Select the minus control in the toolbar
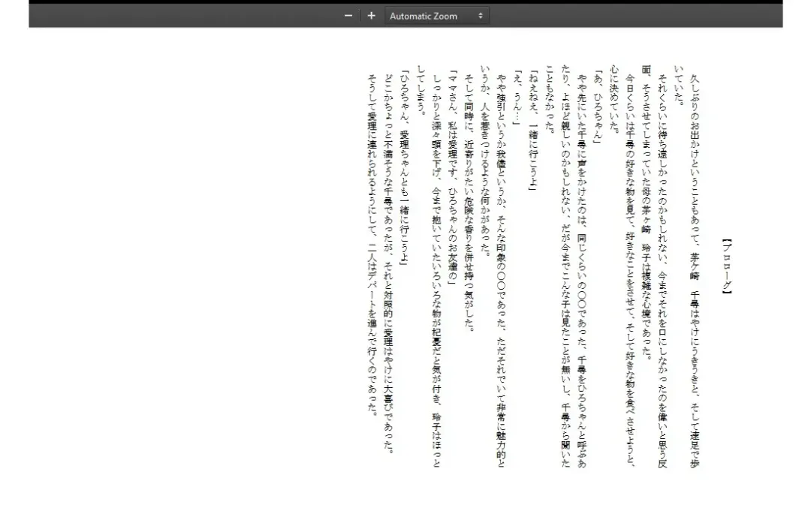 pos(347,15)
